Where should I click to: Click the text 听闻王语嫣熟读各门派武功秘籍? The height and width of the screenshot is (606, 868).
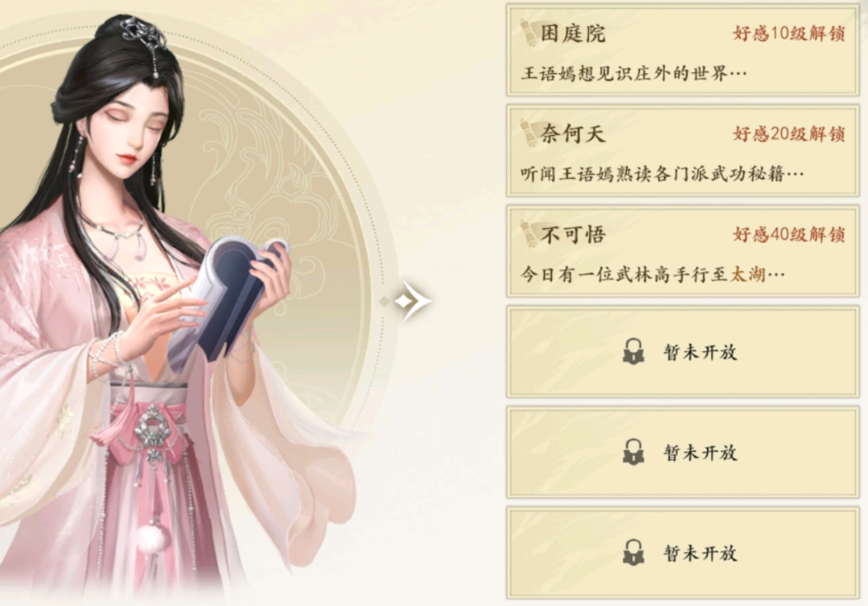[653, 174]
